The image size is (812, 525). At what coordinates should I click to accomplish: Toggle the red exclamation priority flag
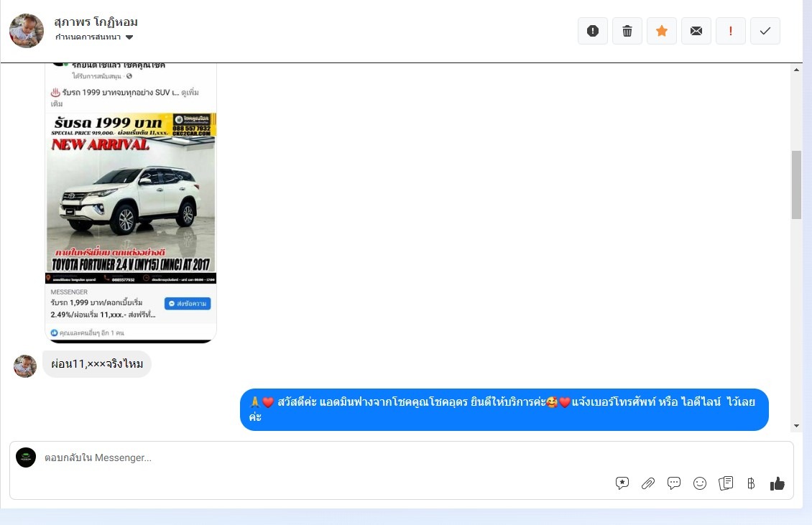point(731,31)
